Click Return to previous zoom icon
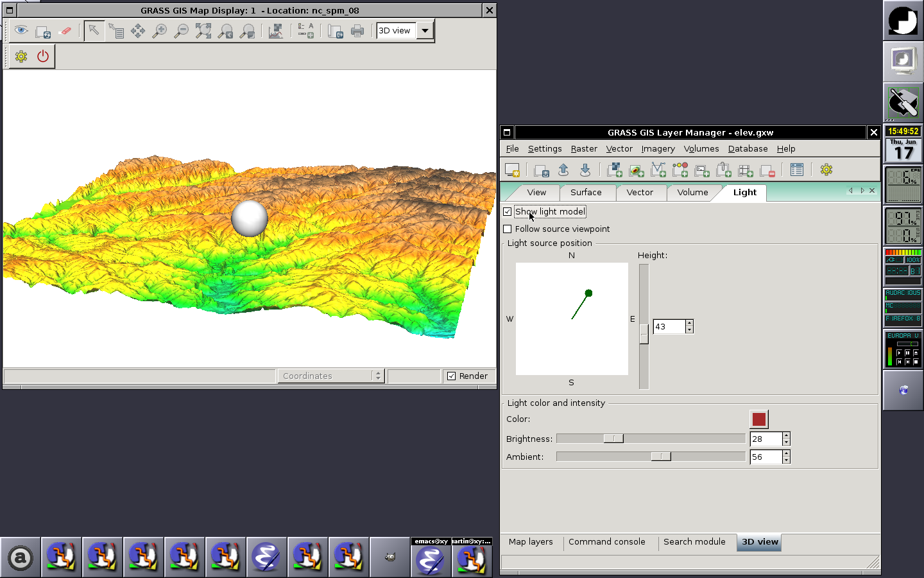Screen dimensions: 924x578 coord(225,31)
